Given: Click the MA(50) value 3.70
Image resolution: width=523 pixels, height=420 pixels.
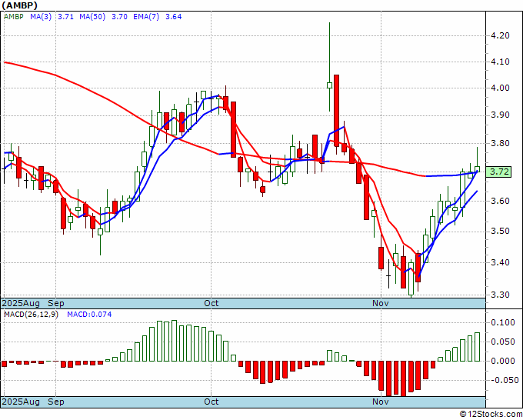Looking at the screenshot, I should (x=119, y=17).
